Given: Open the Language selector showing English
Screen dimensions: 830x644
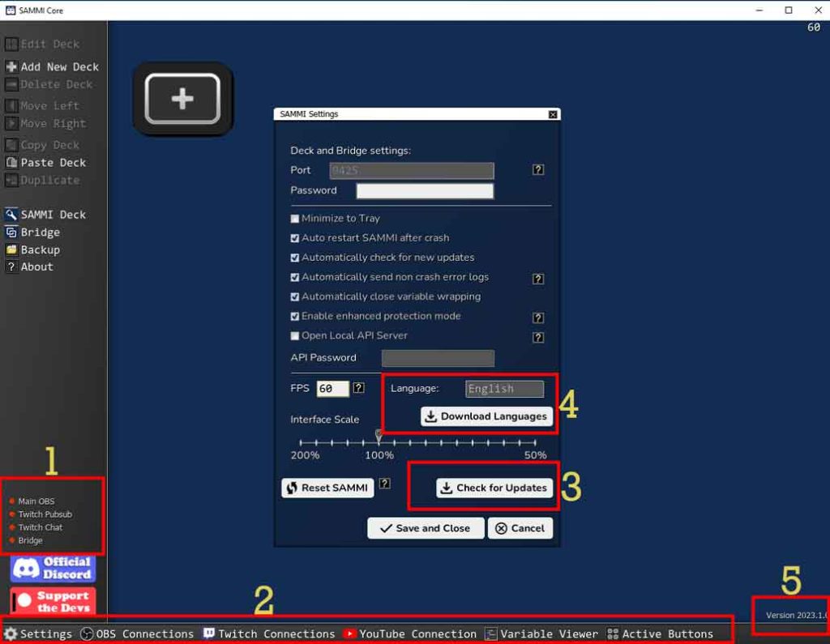Looking at the screenshot, I should (504, 389).
